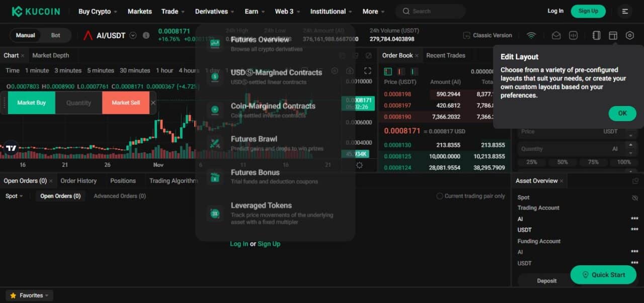Viewport: 644px width, 303px height.
Task: Open the Order History tab
Action: (x=78, y=180)
